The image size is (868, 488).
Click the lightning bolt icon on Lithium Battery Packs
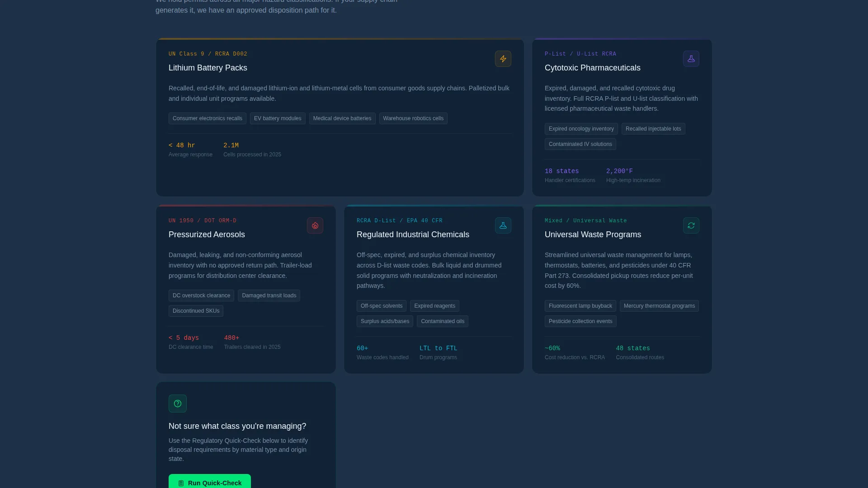(x=503, y=59)
